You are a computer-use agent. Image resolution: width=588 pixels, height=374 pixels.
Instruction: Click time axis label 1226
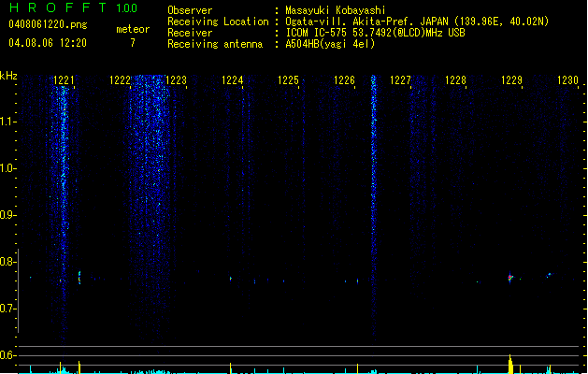point(344,80)
